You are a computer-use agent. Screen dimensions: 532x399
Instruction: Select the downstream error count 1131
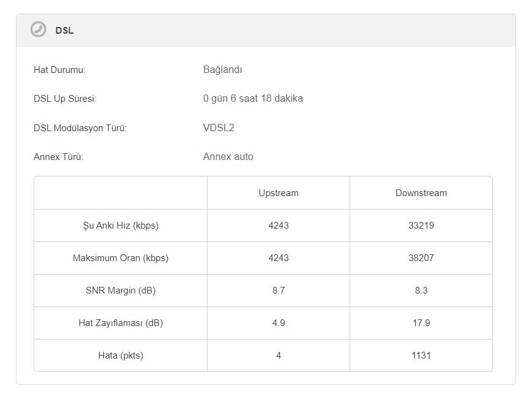click(421, 355)
